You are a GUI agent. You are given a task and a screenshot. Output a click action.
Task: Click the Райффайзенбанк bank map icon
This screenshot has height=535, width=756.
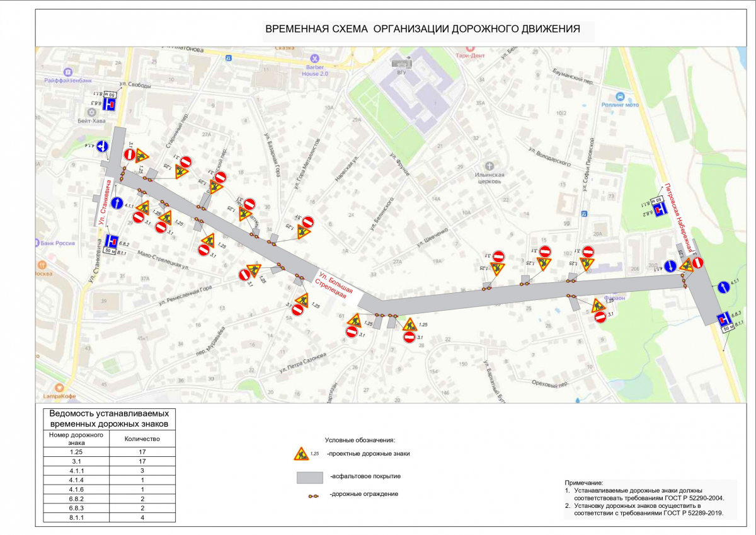(67, 71)
